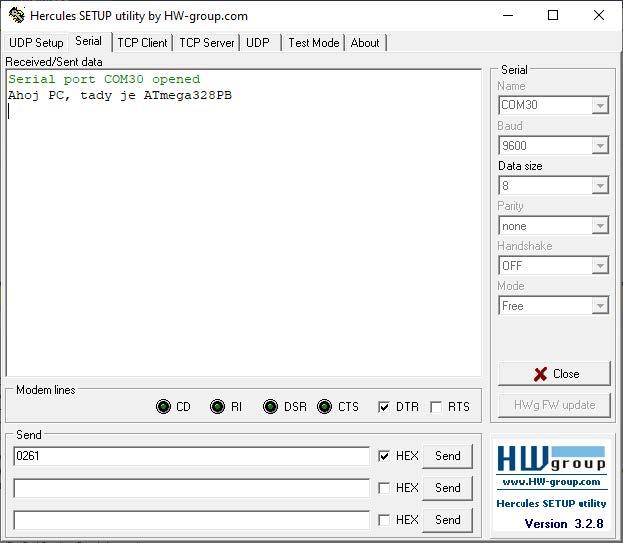623x543 pixels.
Task: Click the 'Serial port COM30 opened' text
Action: click(104, 79)
